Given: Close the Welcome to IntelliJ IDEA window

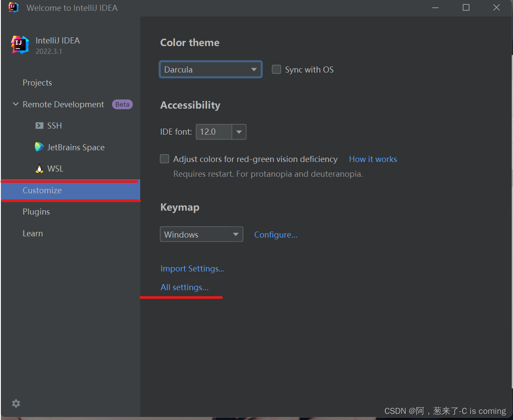Looking at the screenshot, I should (x=497, y=7).
